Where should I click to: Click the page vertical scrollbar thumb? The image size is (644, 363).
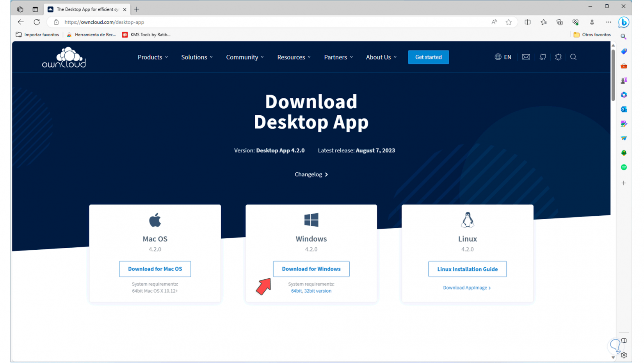tap(613, 74)
